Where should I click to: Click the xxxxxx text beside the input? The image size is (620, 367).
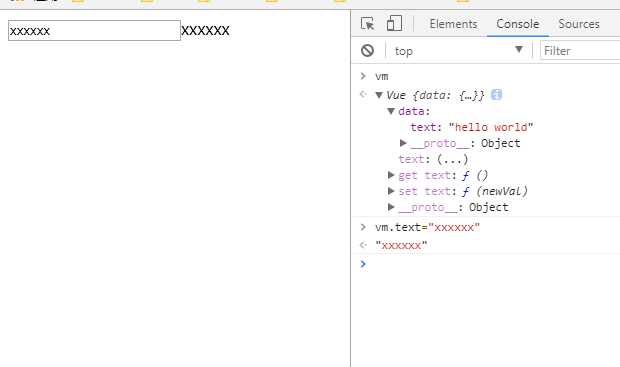(205, 31)
